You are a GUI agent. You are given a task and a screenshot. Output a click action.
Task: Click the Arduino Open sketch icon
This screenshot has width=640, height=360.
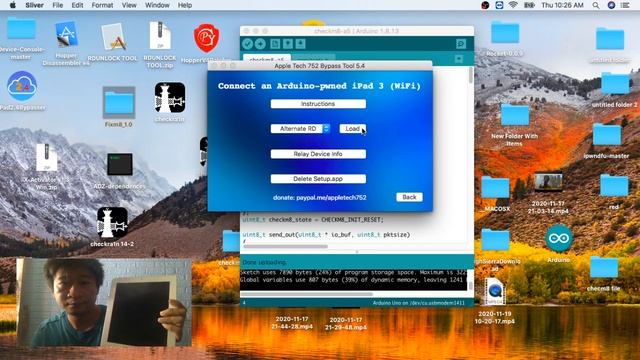pyautogui.click(x=288, y=44)
